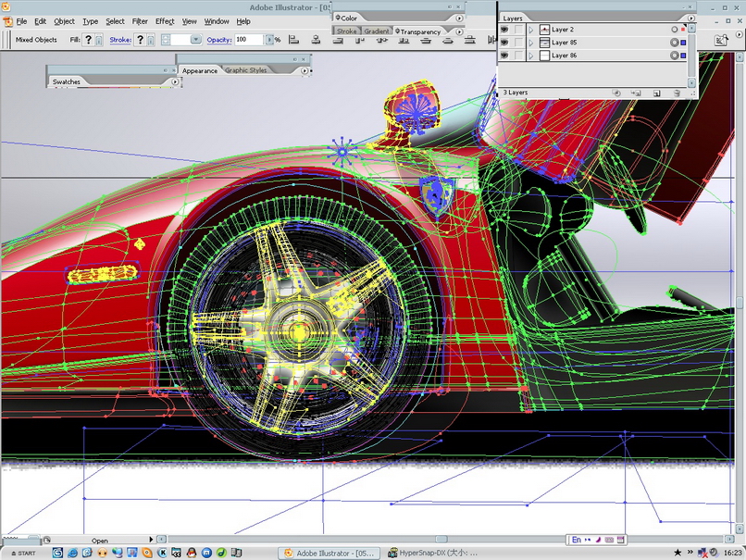Screen dimensions: 746x560
Task: Click the star icon in system tray
Action: [678, 553]
